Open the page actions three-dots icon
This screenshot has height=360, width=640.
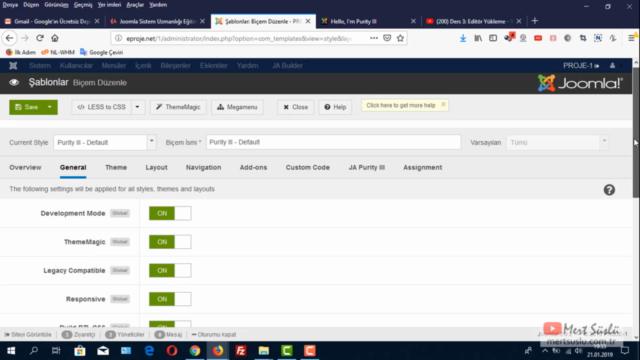(x=373, y=38)
